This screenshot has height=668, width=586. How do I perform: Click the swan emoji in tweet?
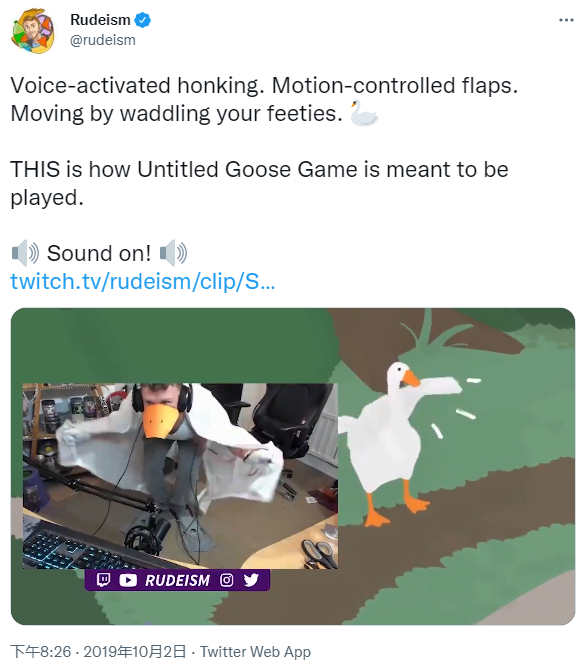pos(363,113)
